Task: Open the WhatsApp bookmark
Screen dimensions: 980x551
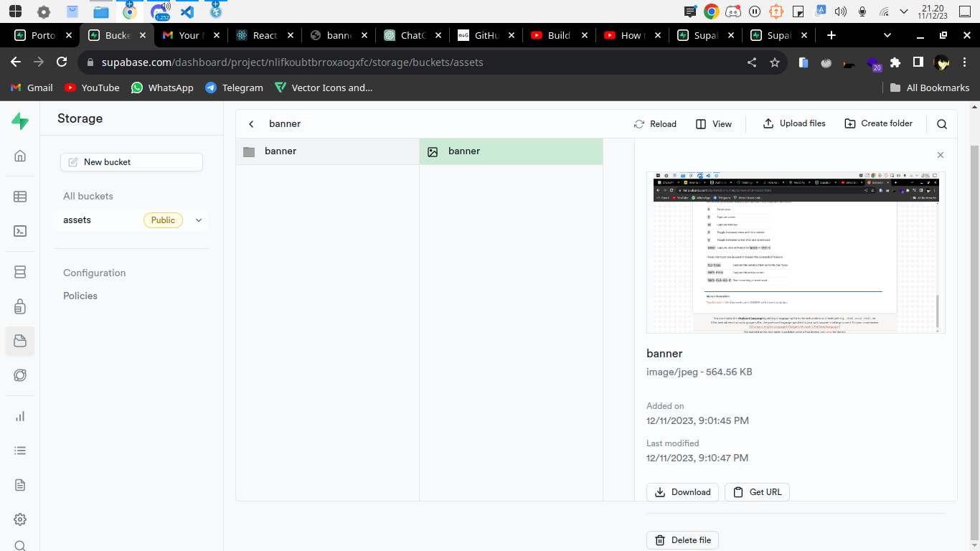Action: point(162,88)
